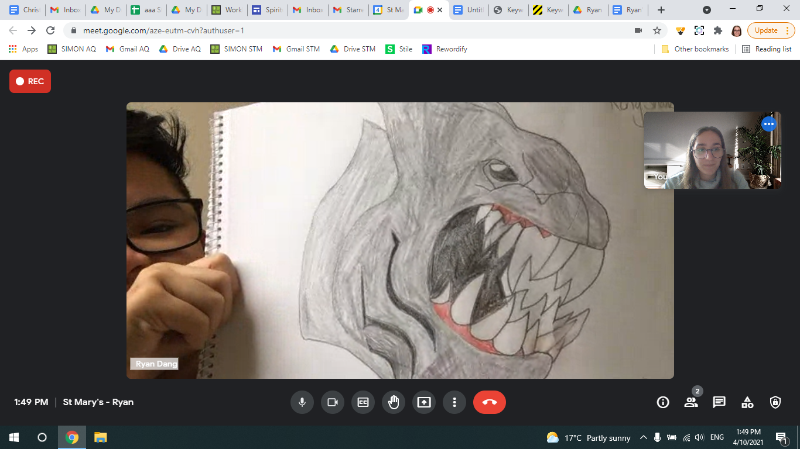800x449 pixels.
Task: Turn off the camera
Action: click(333, 402)
